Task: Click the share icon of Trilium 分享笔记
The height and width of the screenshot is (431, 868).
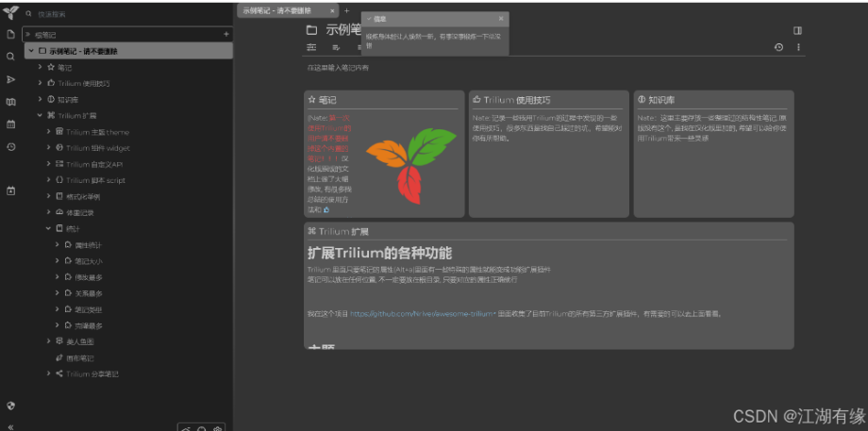Action: coord(59,373)
